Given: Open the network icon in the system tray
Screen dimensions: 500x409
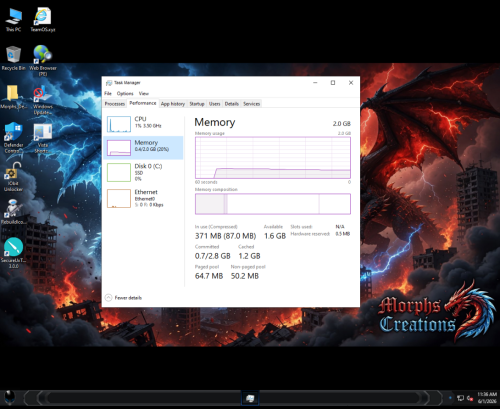Looking at the screenshot, I should (460, 398).
